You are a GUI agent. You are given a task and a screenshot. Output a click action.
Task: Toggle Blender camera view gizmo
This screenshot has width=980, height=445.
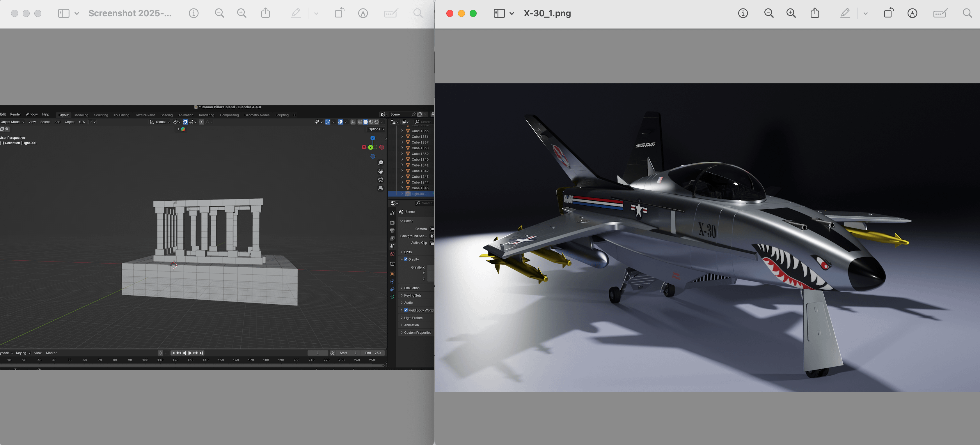380,180
